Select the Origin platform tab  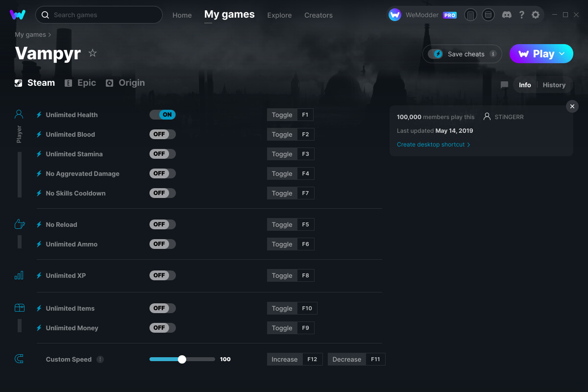tap(125, 83)
